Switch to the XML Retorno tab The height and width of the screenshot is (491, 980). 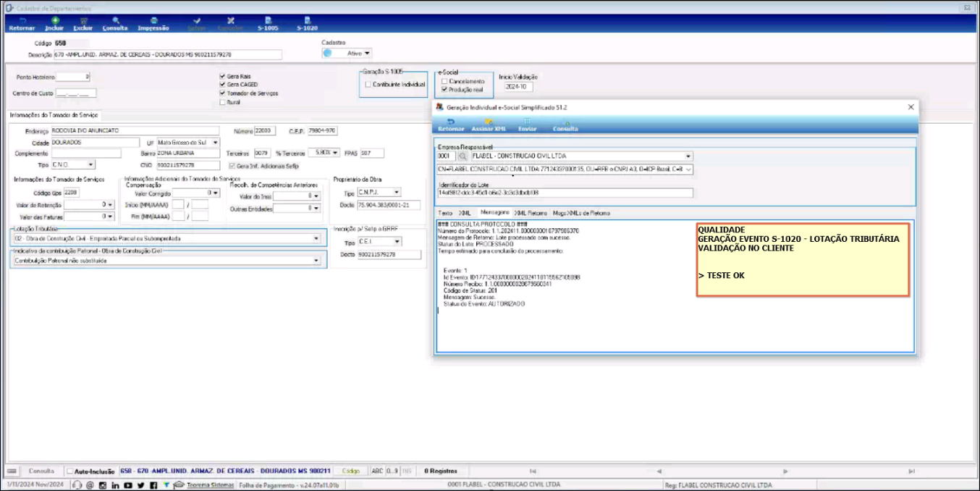tap(531, 213)
